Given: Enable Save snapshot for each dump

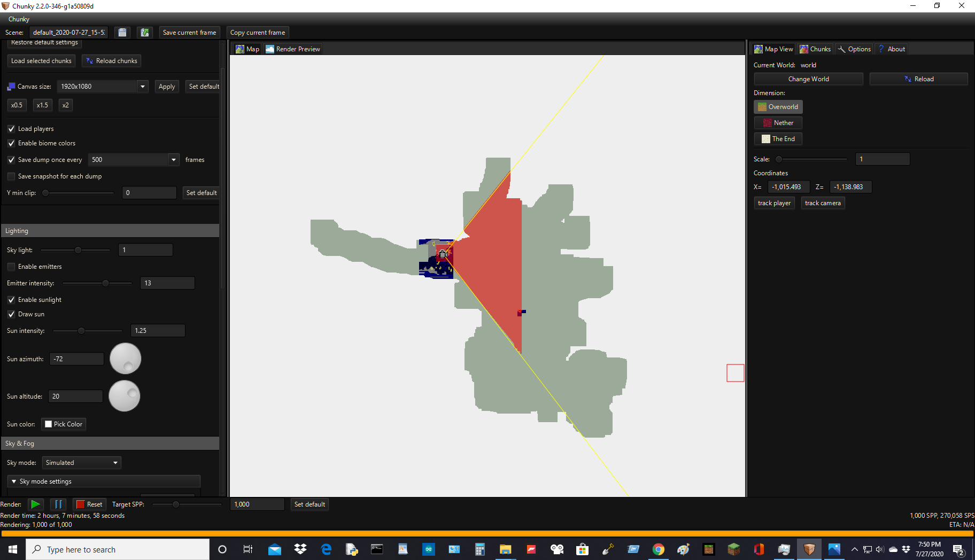Looking at the screenshot, I should pyautogui.click(x=10, y=176).
